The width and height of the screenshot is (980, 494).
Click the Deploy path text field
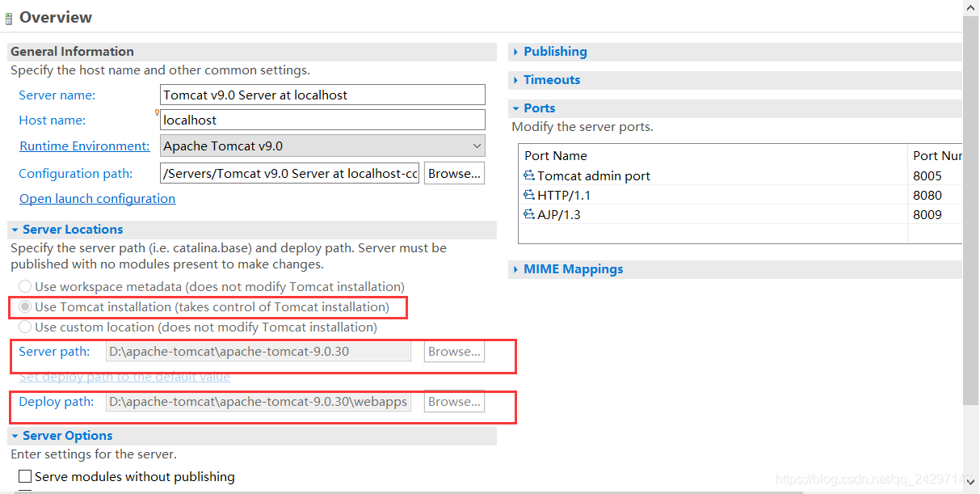point(259,402)
